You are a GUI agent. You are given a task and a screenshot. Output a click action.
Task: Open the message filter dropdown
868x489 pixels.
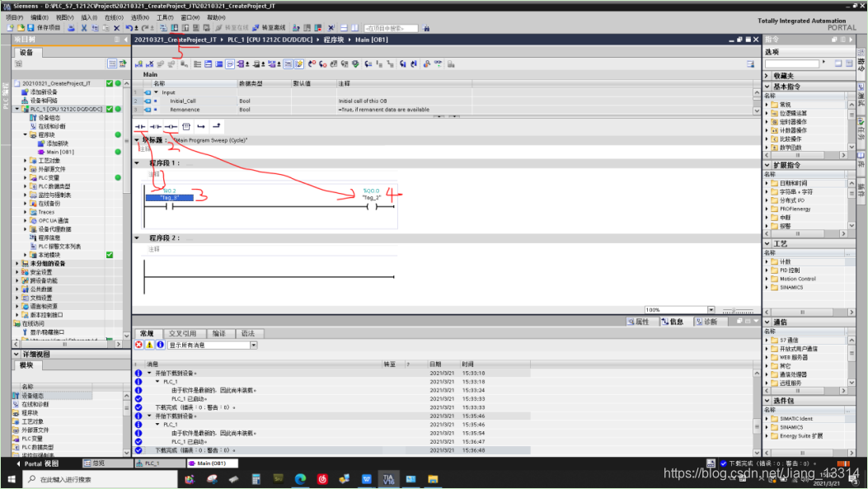click(254, 345)
